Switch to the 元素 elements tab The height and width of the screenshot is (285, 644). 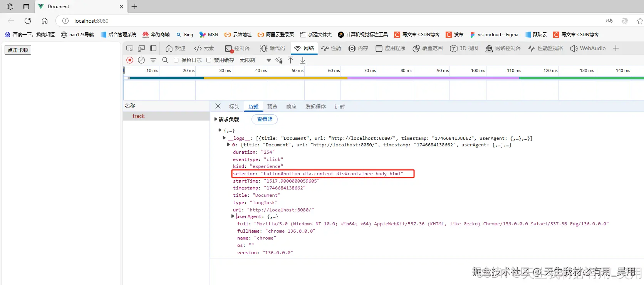[204, 49]
